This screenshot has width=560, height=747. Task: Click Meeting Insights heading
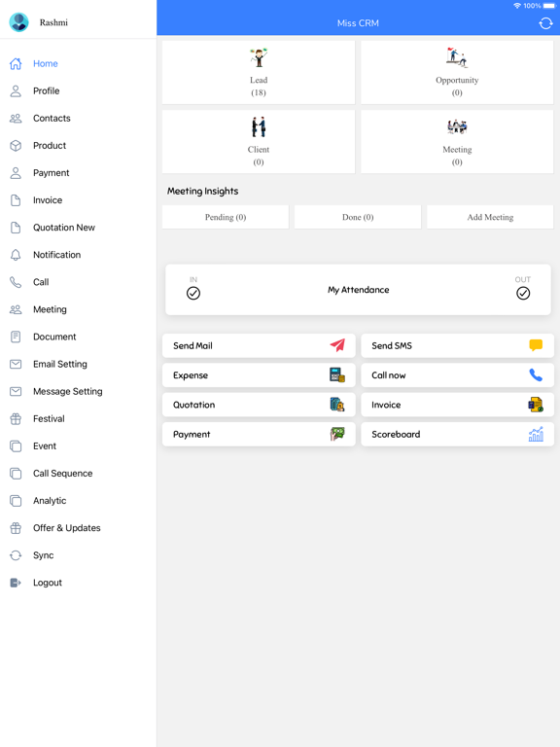(x=202, y=191)
